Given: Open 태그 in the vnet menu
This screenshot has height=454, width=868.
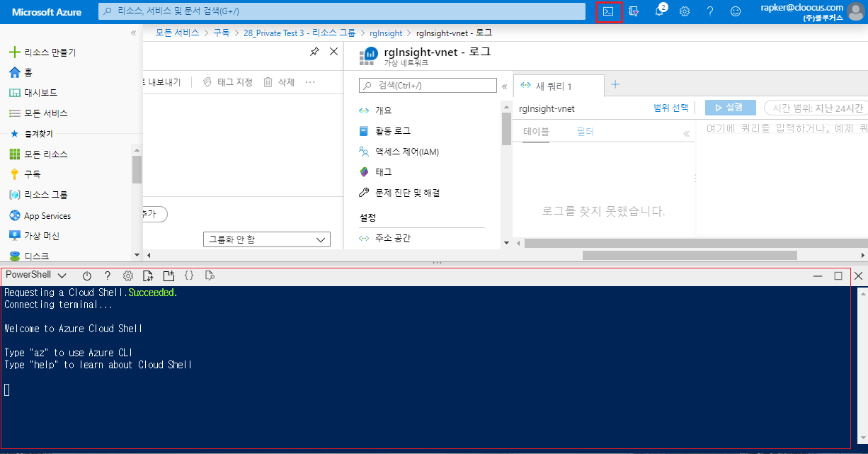Looking at the screenshot, I should tap(375, 172).
